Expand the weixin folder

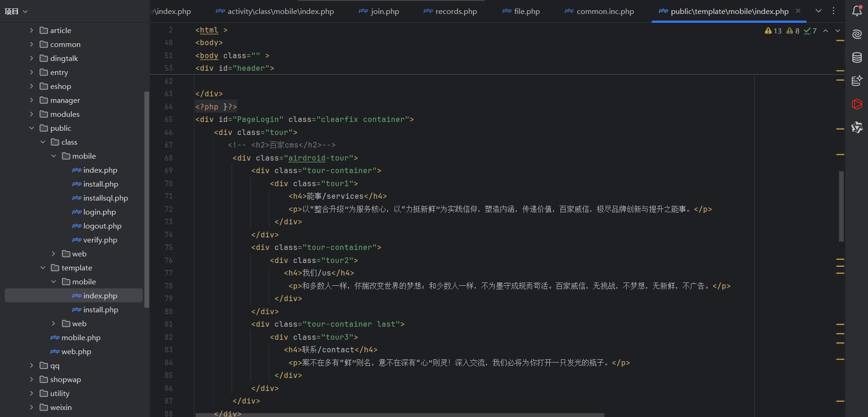[31, 407]
